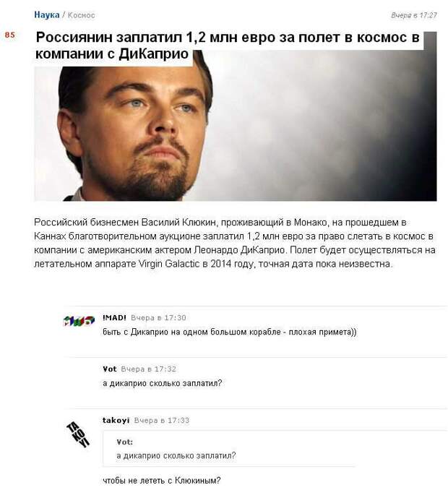Open the Наука category link
448x490 pixels.
coord(46,14)
